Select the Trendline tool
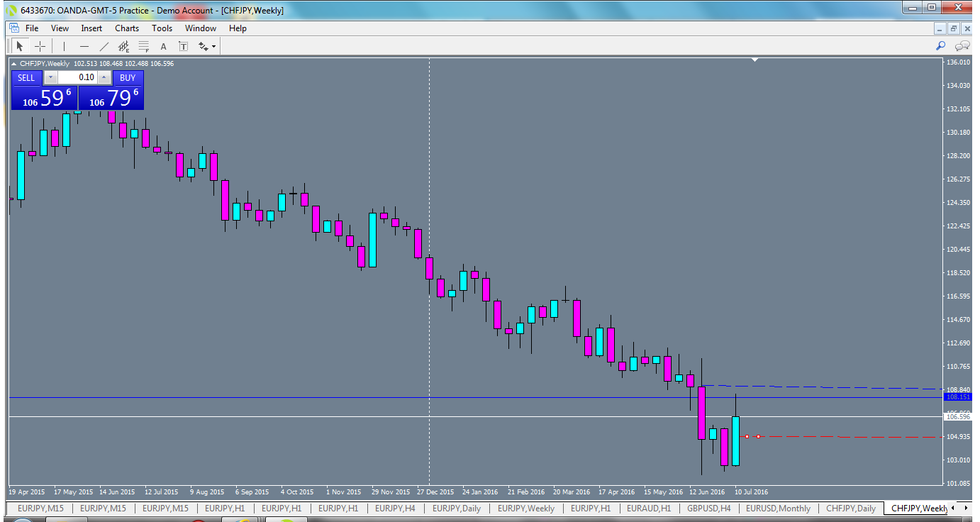 click(x=104, y=46)
